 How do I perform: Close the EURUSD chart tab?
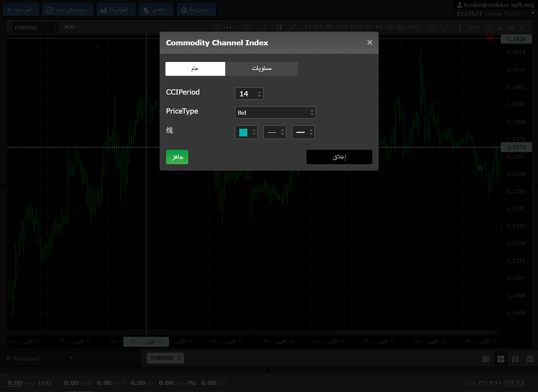pos(179,358)
